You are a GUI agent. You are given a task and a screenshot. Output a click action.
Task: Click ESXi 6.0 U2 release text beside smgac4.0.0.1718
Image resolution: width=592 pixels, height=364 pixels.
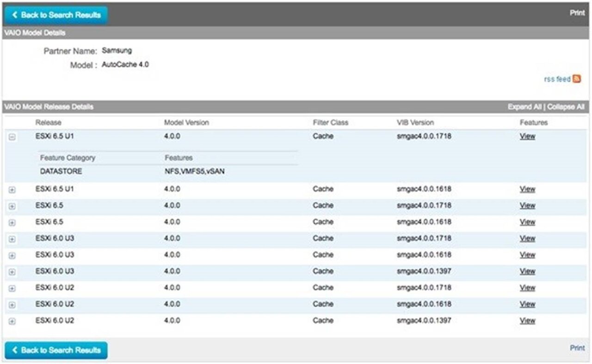coord(55,288)
